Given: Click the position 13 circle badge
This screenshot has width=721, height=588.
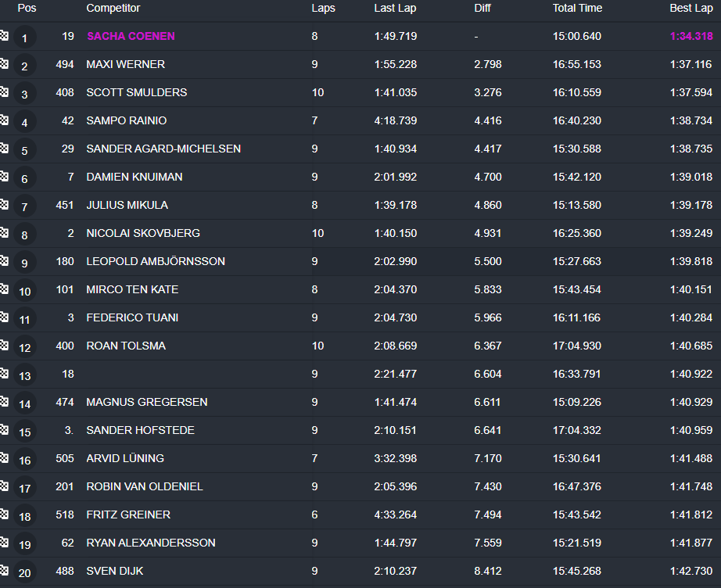Looking at the screenshot, I should click(24, 375).
